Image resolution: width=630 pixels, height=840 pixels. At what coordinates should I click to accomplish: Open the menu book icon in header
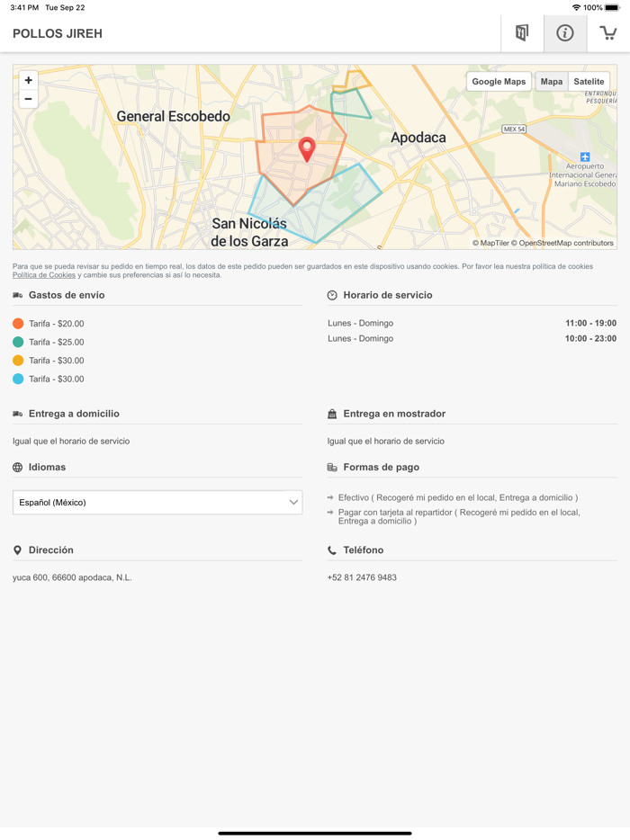(x=522, y=33)
